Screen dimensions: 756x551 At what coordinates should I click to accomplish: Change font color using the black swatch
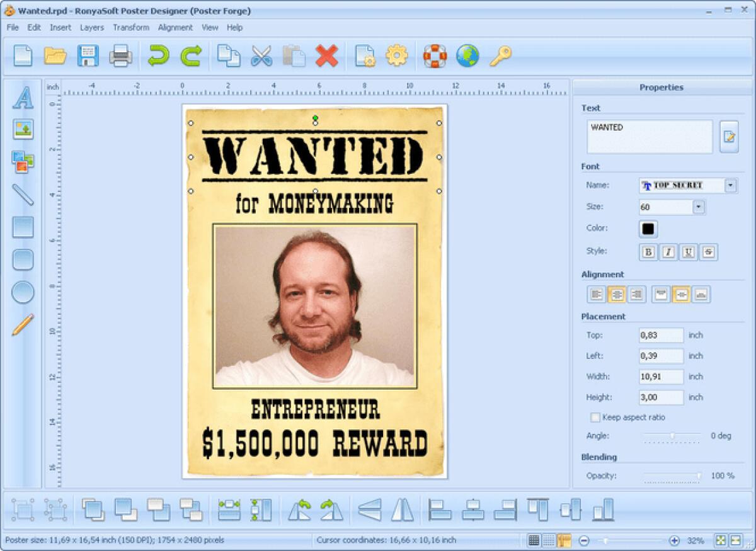[648, 229]
